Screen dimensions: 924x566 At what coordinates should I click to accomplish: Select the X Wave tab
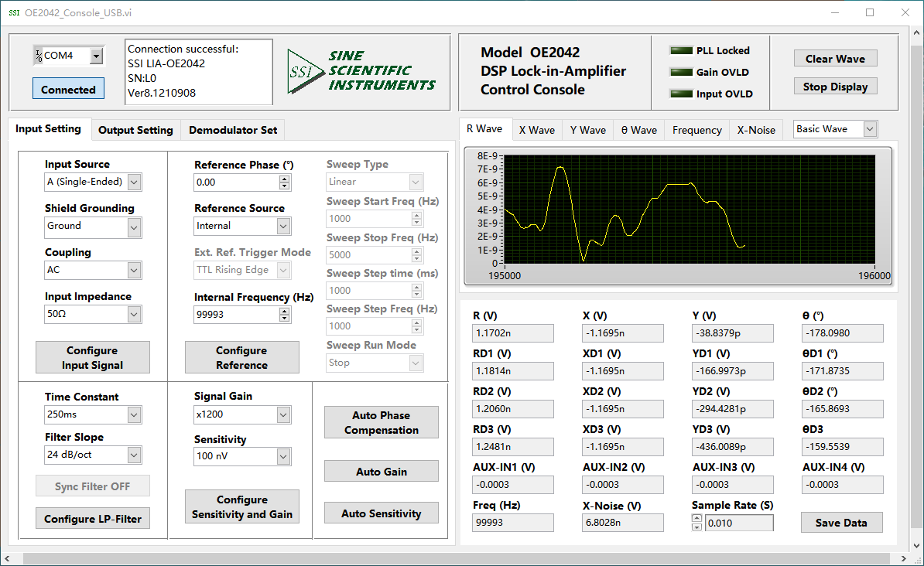point(537,130)
